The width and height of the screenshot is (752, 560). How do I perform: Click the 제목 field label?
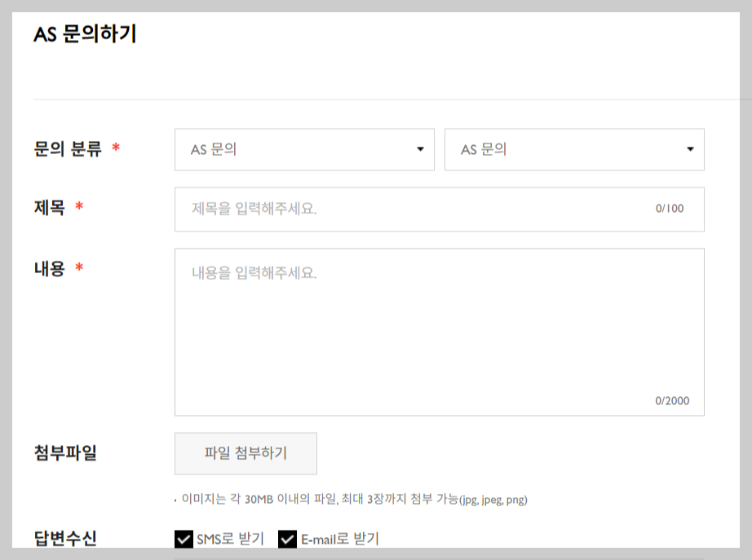click(50, 208)
